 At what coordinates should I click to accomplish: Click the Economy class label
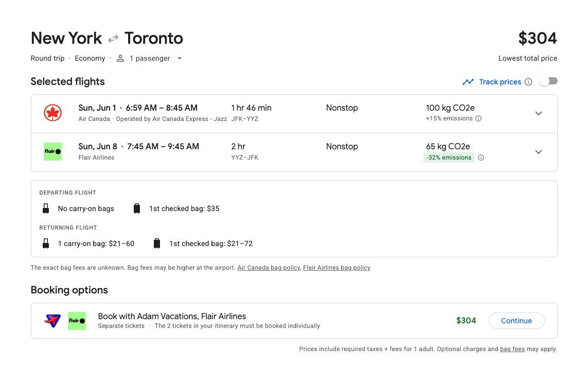pos(90,59)
